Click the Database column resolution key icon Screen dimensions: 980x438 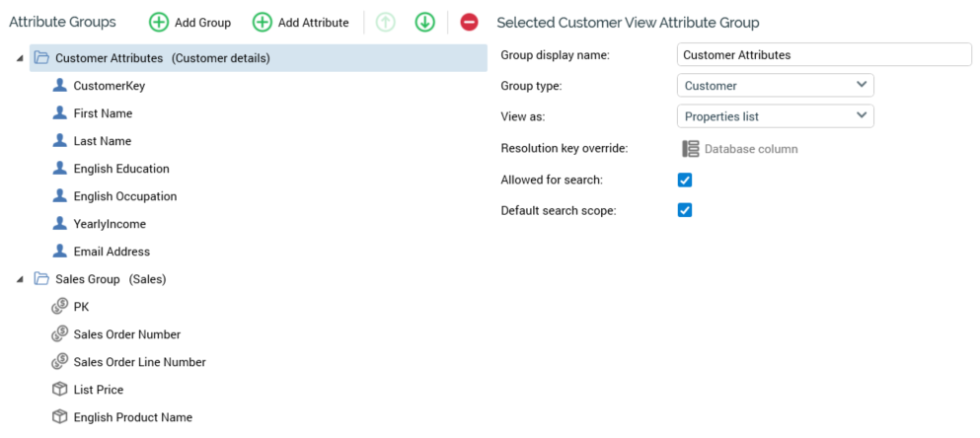pyautogui.click(x=691, y=149)
